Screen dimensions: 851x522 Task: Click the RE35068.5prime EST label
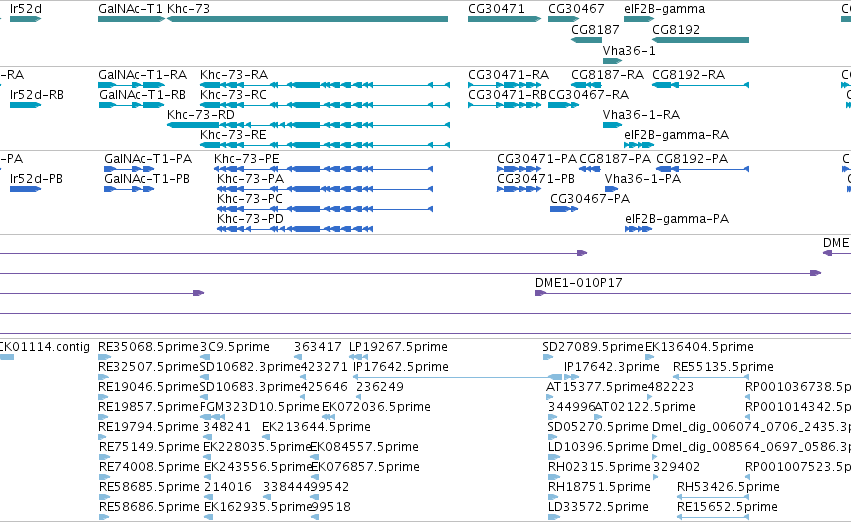pyautogui.click(x=148, y=347)
